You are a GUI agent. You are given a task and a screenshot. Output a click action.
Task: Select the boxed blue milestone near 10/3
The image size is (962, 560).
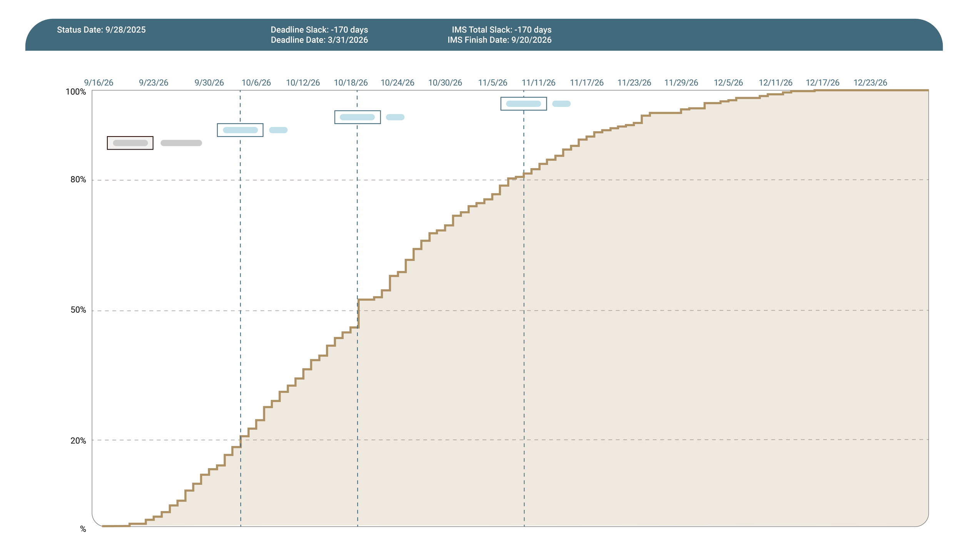tap(240, 130)
